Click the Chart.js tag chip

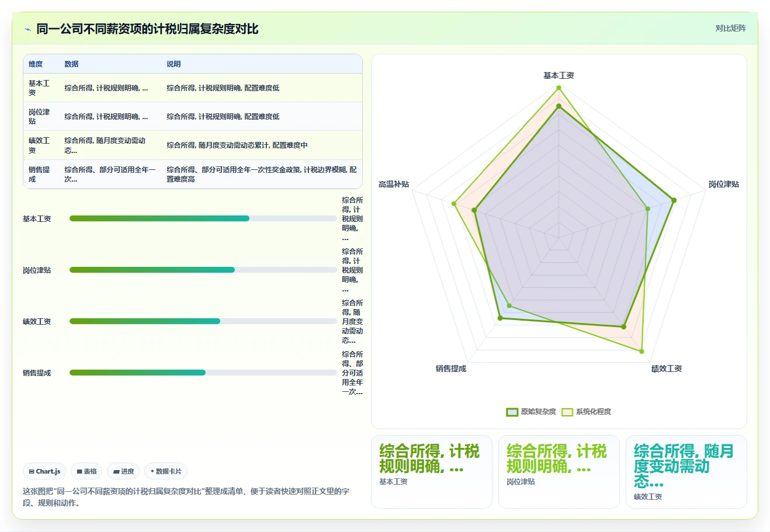click(x=45, y=471)
